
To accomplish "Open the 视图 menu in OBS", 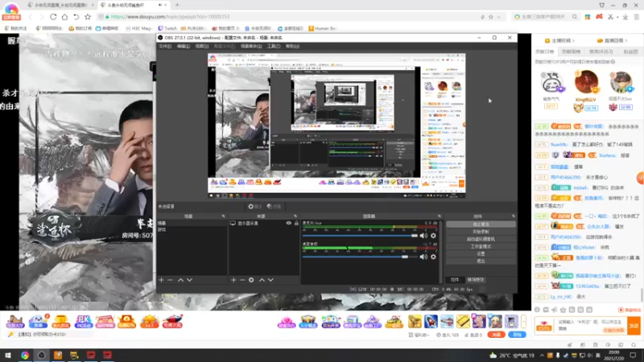I will click(x=202, y=46).
